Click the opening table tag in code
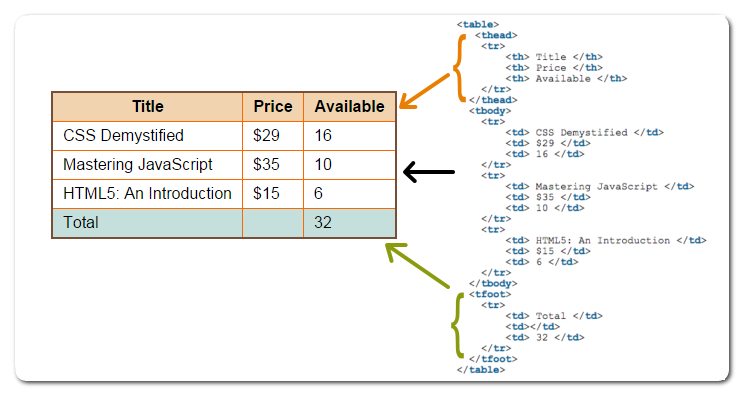This screenshot has height=396, width=744. pyautogui.click(x=478, y=24)
